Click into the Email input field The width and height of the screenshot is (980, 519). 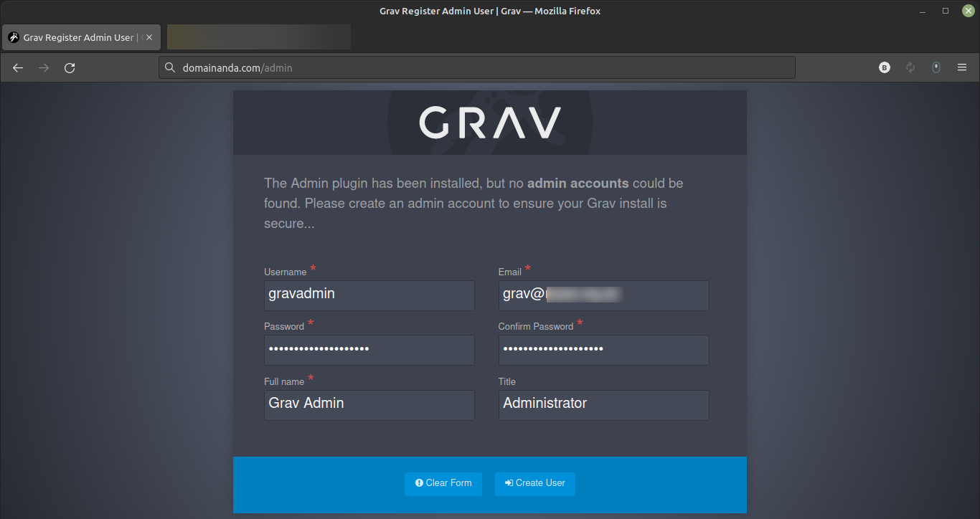coord(603,295)
